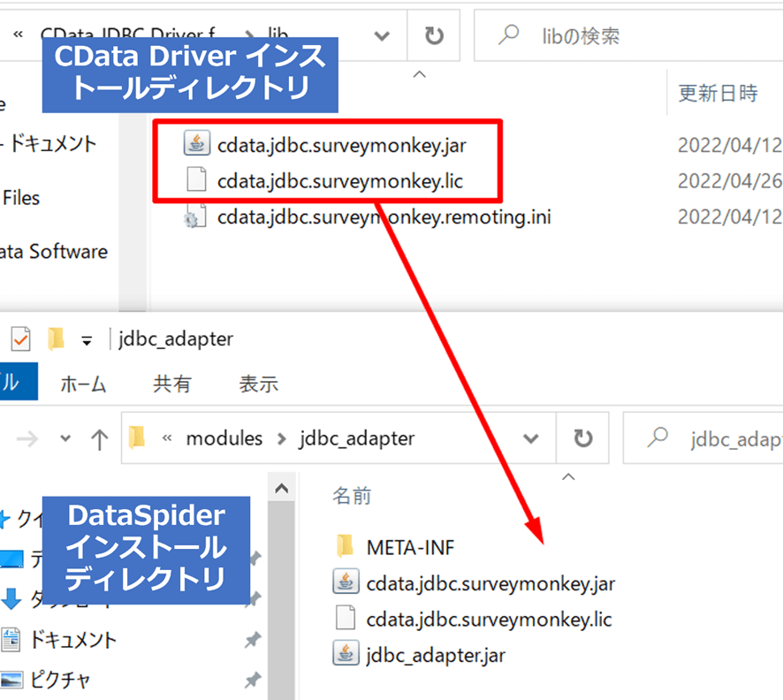This screenshot has width=783, height=700.
Task: Open the 共有 ribbon tab
Action: click(171, 384)
